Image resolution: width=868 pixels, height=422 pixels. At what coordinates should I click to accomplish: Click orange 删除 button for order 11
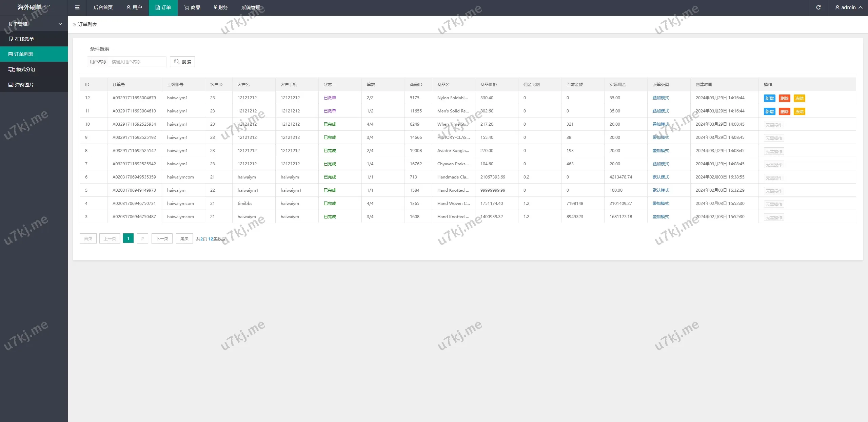point(784,111)
